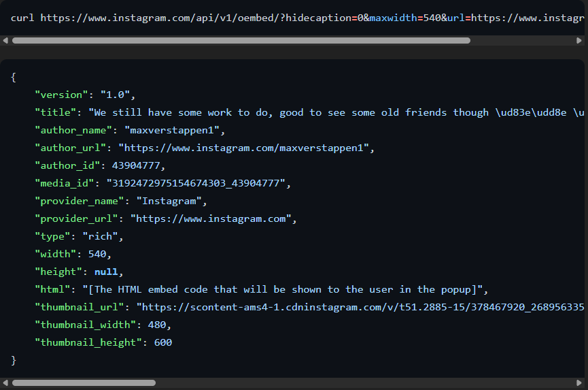Click the thumbnail width value 480

(x=157, y=325)
